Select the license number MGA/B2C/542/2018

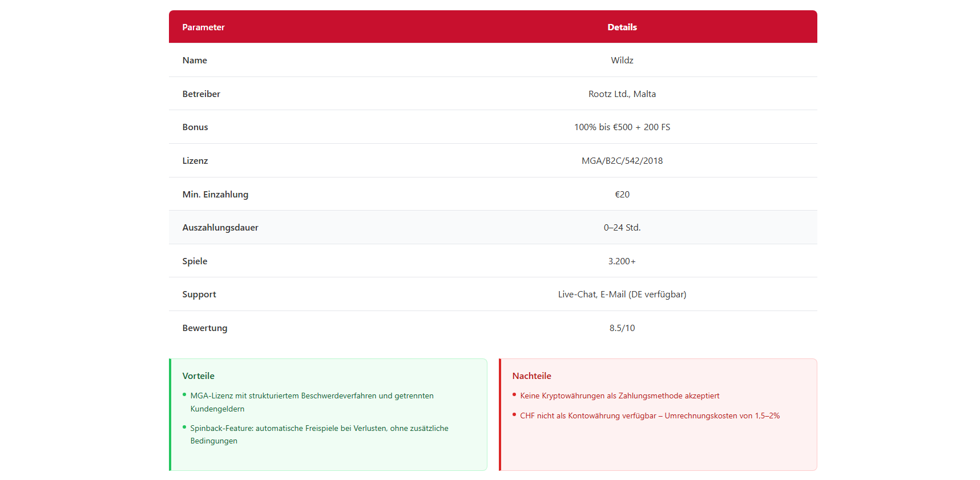[622, 161]
